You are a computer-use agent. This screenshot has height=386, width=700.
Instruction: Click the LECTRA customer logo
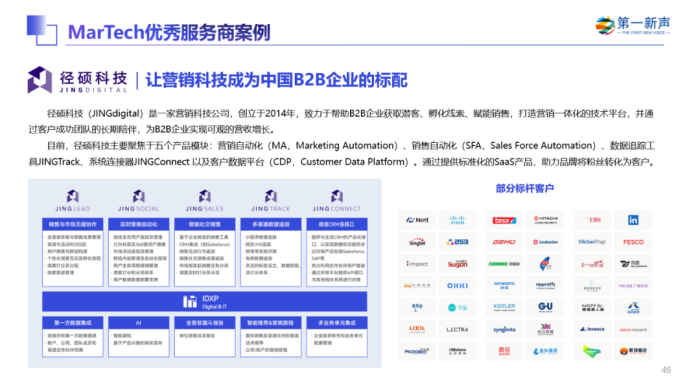click(x=457, y=329)
